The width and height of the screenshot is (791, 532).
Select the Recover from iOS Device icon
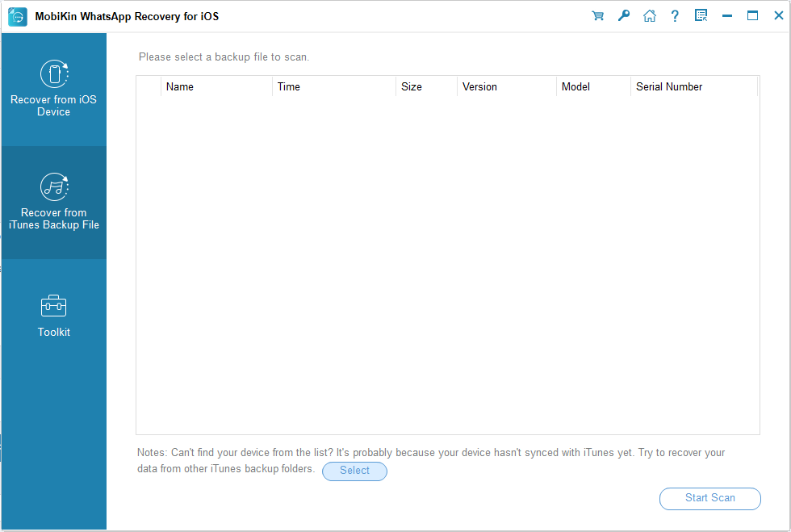(x=54, y=73)
